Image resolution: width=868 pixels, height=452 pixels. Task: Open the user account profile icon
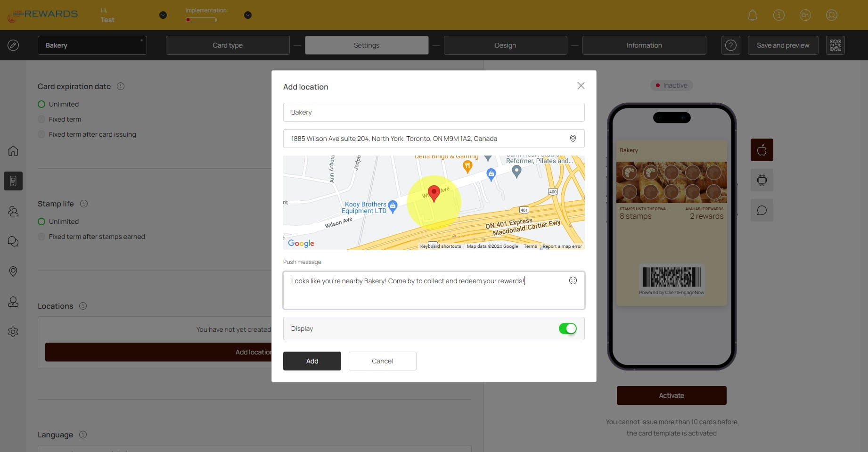click(832, 15)
